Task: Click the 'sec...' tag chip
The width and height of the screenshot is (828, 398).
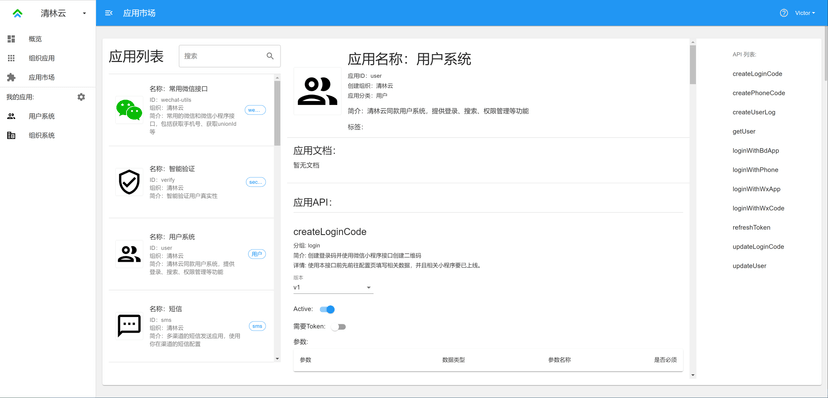Action: 256,182
